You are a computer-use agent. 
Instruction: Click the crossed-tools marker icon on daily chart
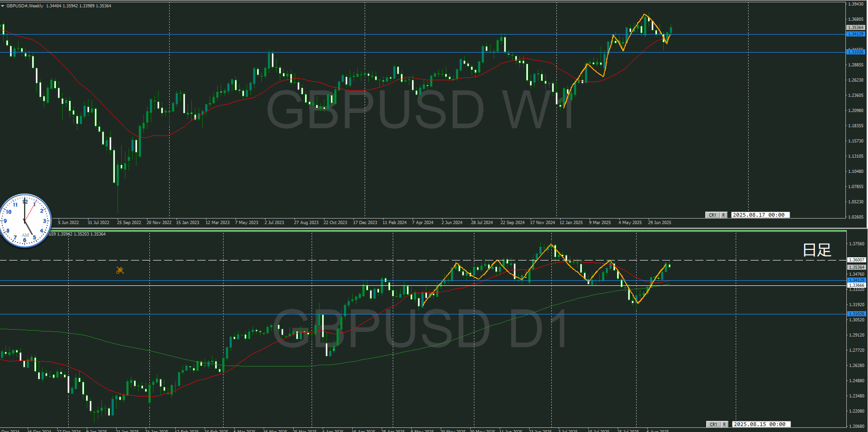click(120, 270)
